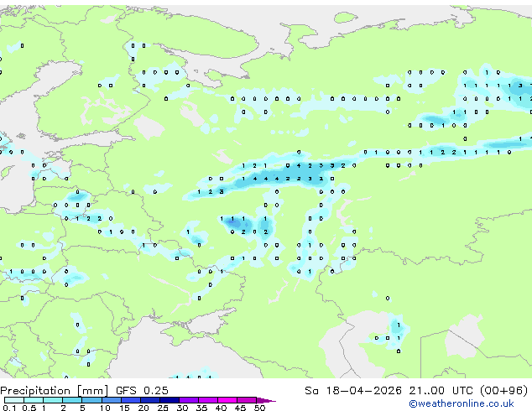Click the '35' legend scale value

pos(201,408)
